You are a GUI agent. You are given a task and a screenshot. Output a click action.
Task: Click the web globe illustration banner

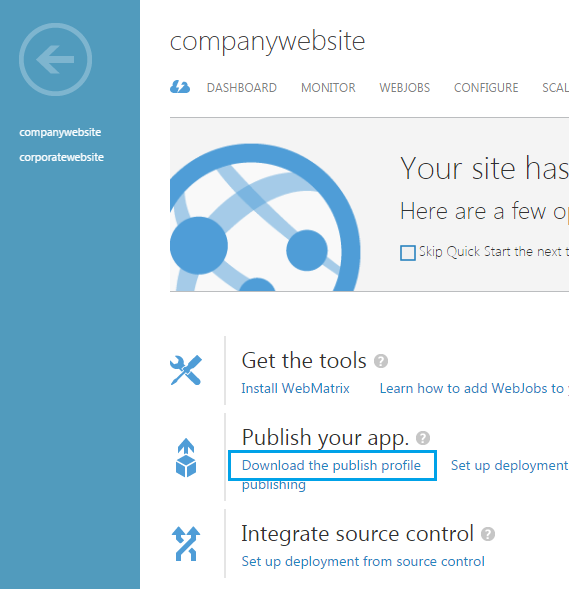(x=265, y=217)
